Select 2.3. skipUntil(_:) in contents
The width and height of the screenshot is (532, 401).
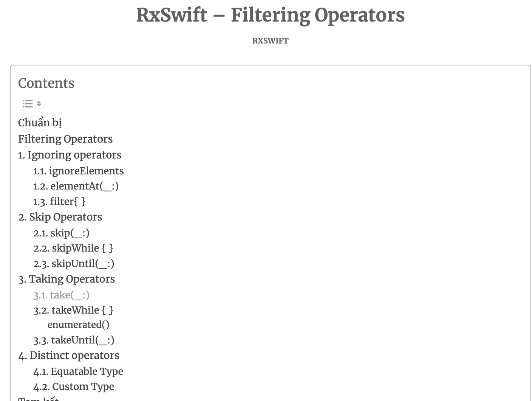click(x=74, y=264)
